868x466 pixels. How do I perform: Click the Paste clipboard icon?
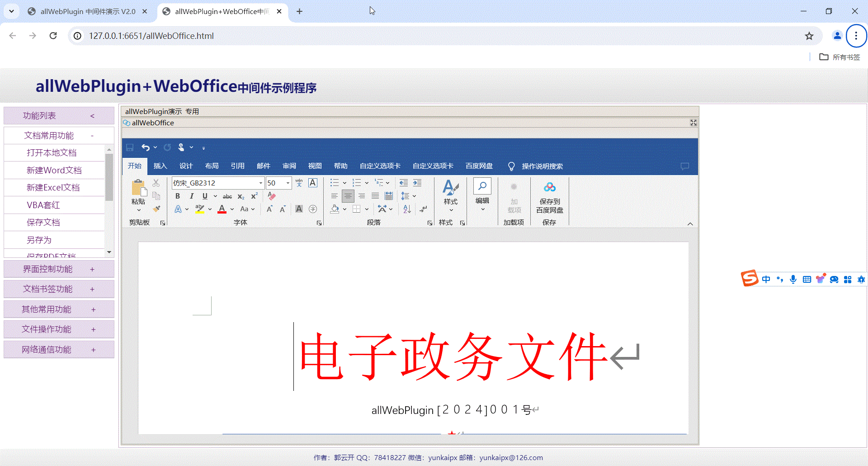[138, 188]
